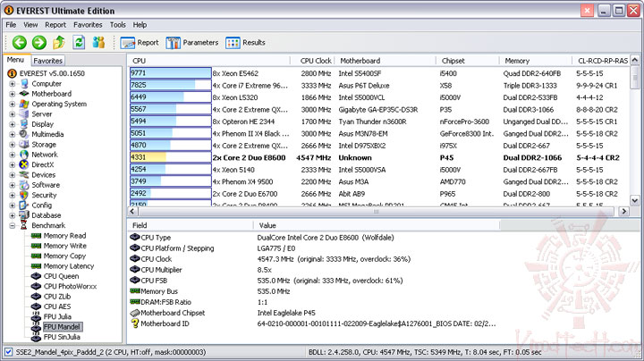Select the Computer tree icon
Screen dimensions: 644x361
(24, 84)
